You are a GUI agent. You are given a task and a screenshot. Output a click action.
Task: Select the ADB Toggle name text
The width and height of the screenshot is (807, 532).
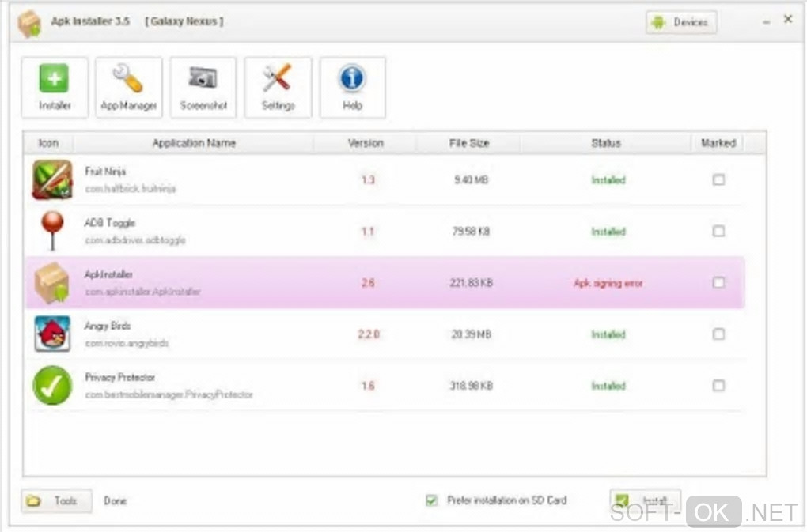[x=110, y=223]
